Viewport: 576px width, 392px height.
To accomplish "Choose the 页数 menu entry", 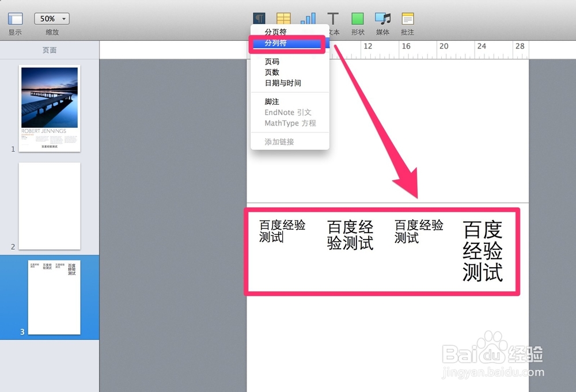I will 290,73.
